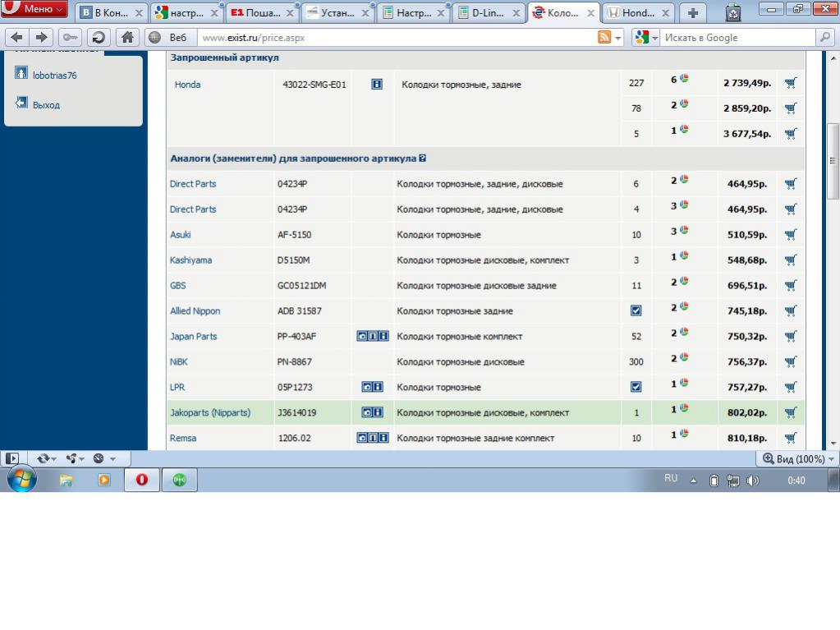
Task: Switch to the Hond... tab
Action: click(638, 13)
